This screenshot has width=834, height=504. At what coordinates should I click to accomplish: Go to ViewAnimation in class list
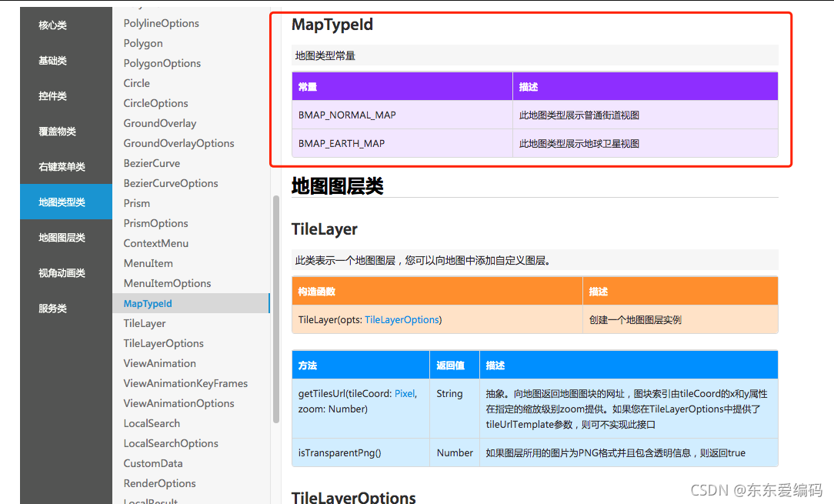(159, 363)
